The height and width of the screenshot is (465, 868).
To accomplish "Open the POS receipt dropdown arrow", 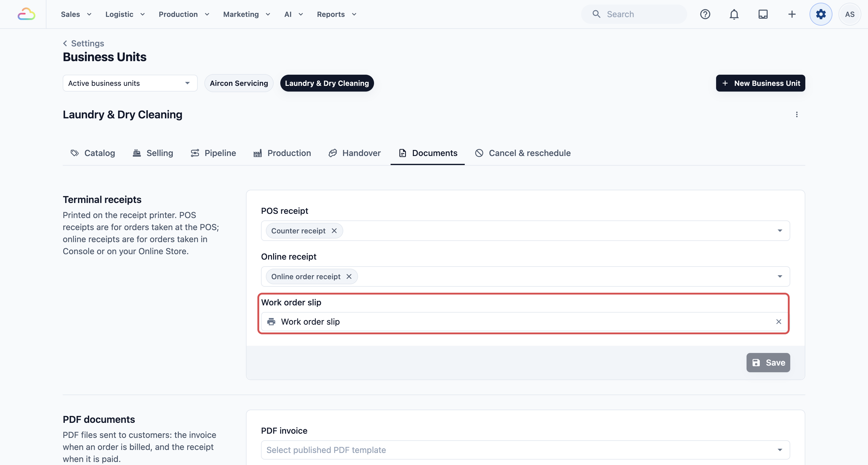I will [780, 231].
